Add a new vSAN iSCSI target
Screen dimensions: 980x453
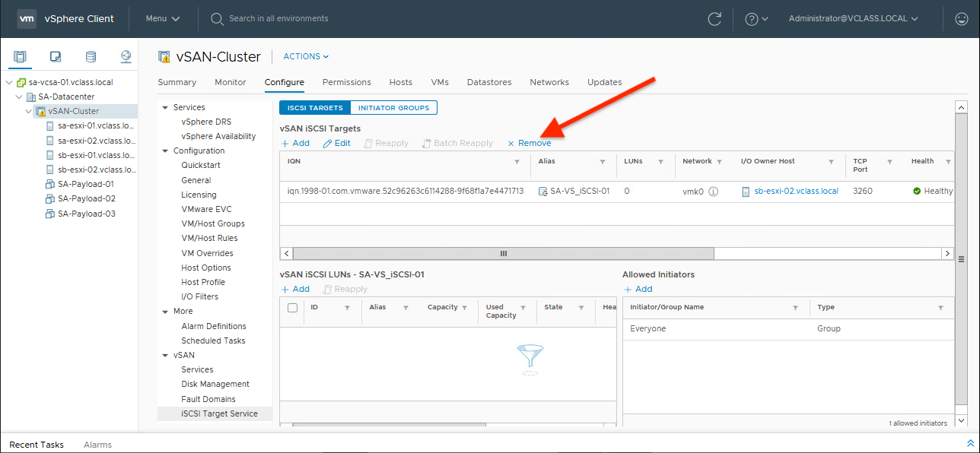[x=295, y=143]
